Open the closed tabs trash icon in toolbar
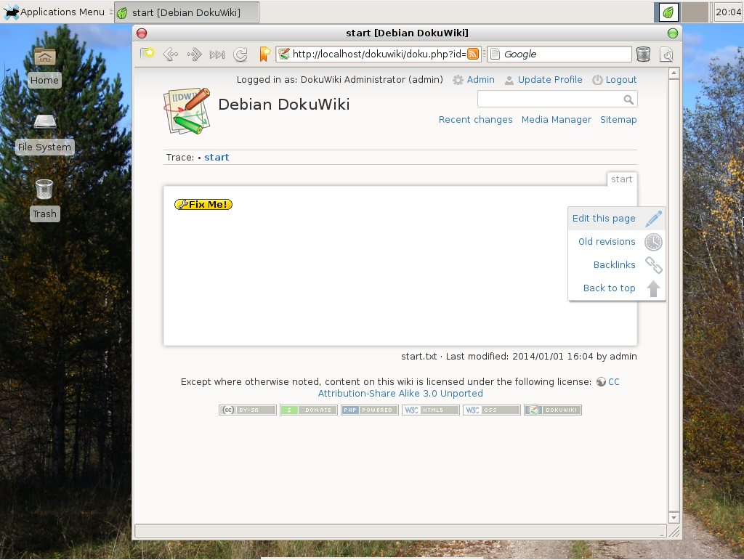Screen dimensions: 744x560 click(643, 54)
